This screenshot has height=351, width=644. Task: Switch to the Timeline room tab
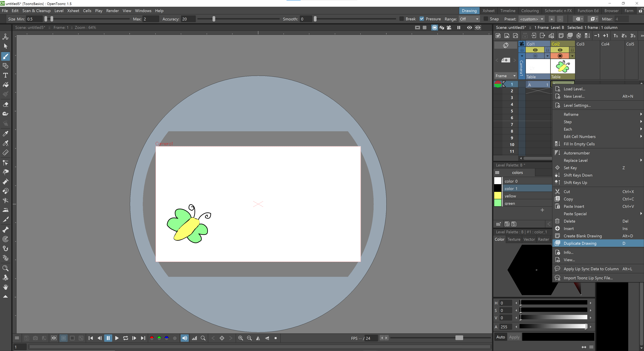tap(508, 11)
